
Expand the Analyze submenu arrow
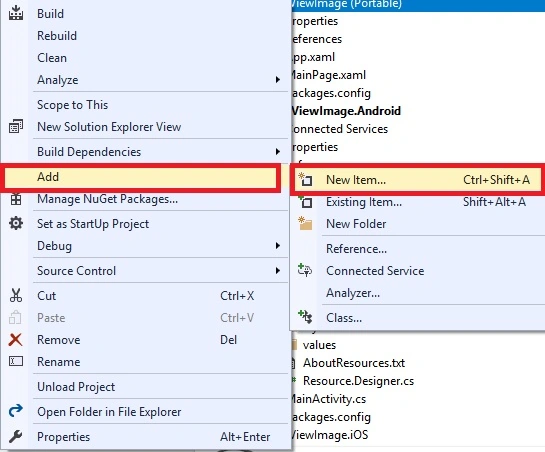click(x=277, y=80)
